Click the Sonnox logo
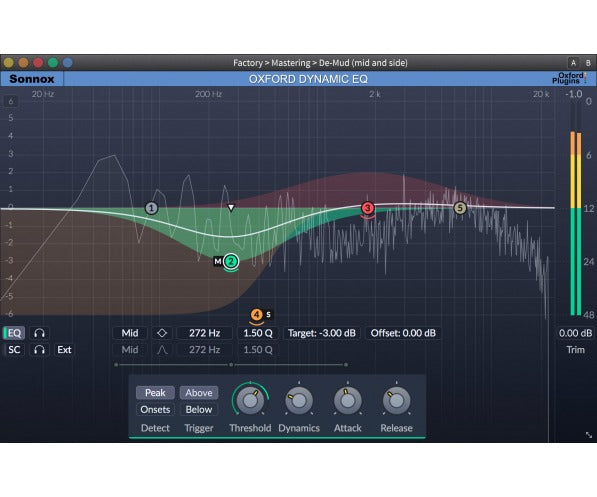 (x=32, y=79)
